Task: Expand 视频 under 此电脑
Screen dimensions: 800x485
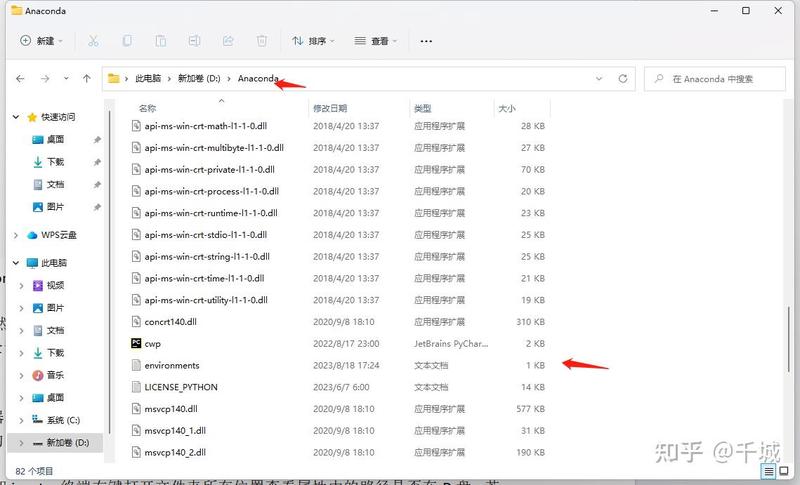Action: click(21, 286)
